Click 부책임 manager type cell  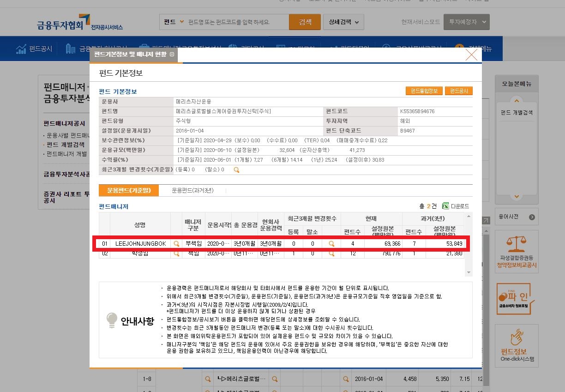click(193, 243)
